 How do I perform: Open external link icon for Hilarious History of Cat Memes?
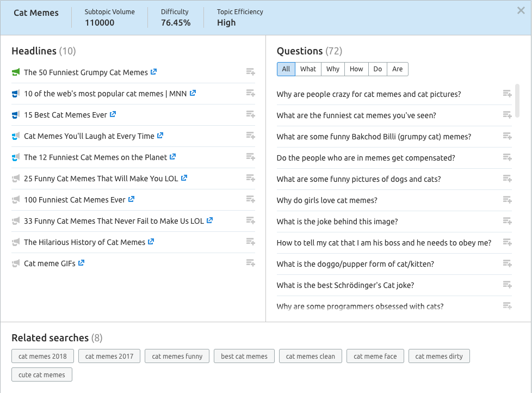(x=151, y=242)
